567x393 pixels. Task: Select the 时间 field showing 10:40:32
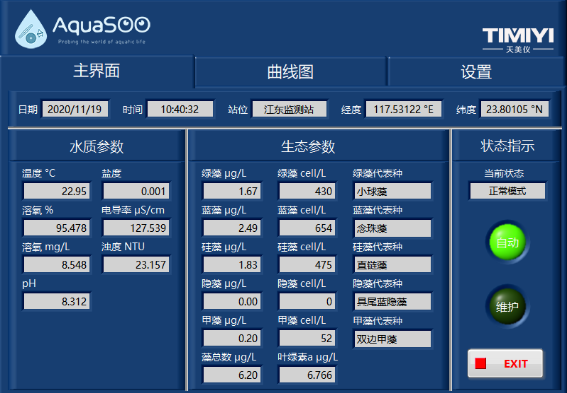coord(180,109)
